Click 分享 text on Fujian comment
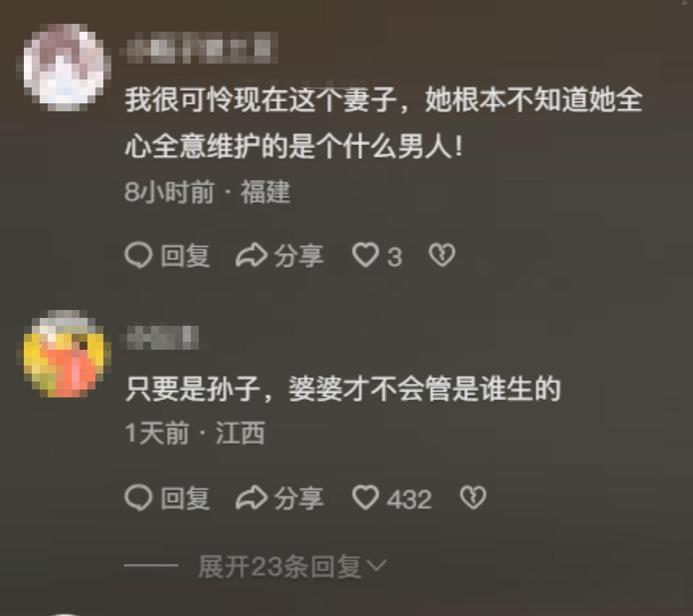 (x=298, y=256)
